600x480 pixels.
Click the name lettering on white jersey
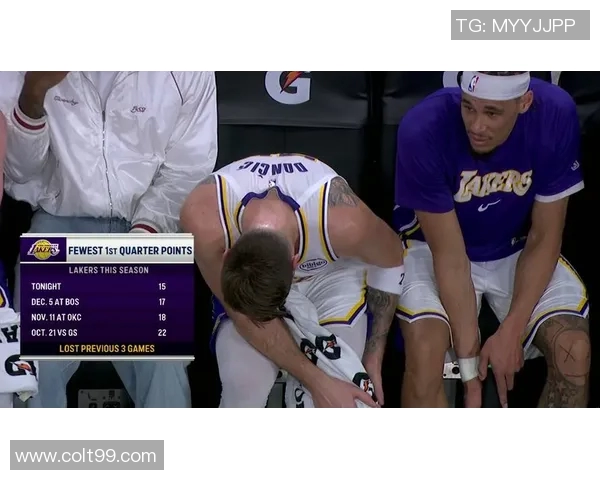[273, 167]
